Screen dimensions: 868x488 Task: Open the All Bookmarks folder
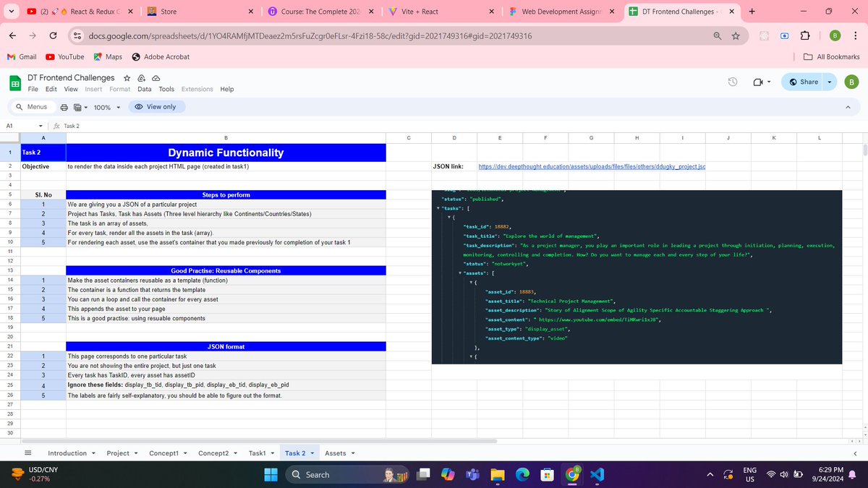[x=832, y=56]
